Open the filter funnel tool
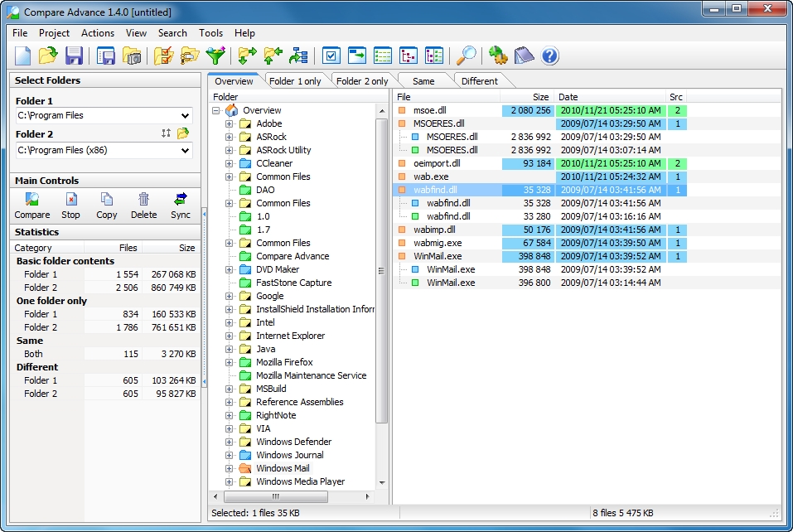The height and width of the screenshot is (532, 793). click(215, 56)
